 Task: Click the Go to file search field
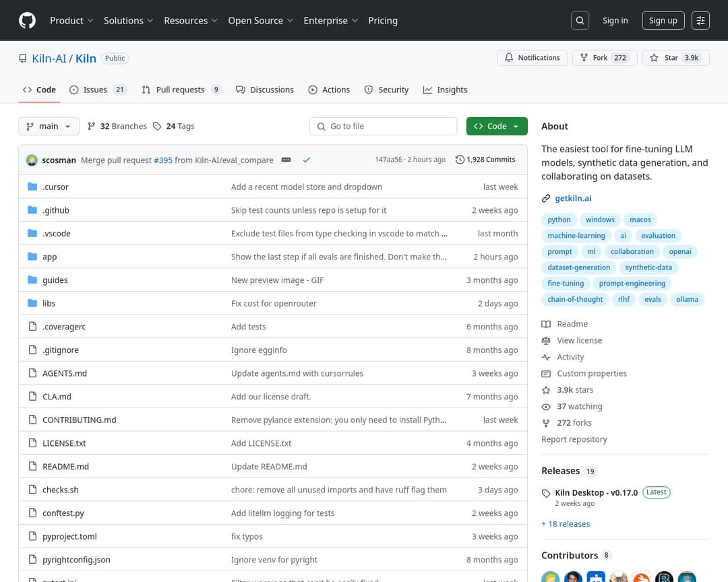(383, 126)
